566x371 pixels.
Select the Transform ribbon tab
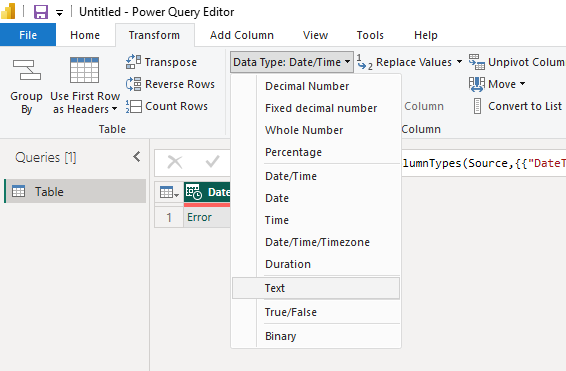(154, 35)
